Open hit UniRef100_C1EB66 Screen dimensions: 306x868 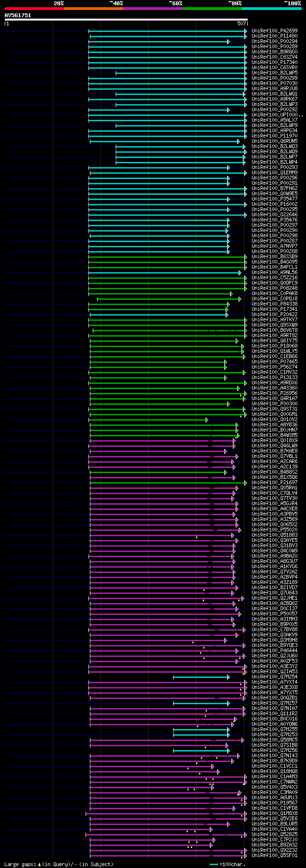[274, 356]
